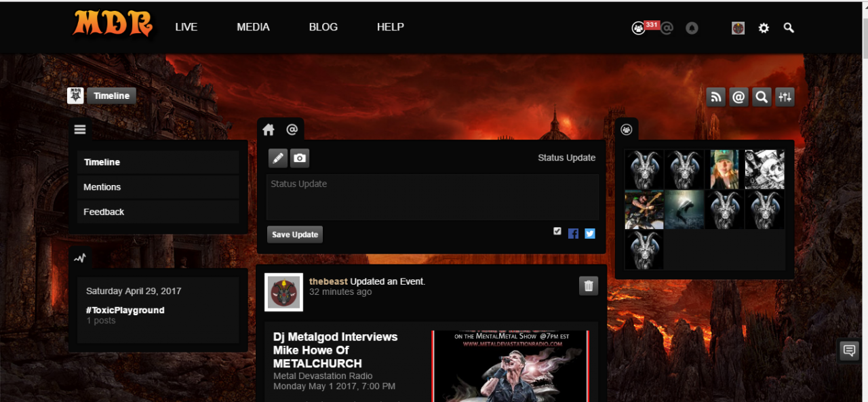Open the drummer follower thumbnail
Screen dimensions: 868x402
coord(644,209)
